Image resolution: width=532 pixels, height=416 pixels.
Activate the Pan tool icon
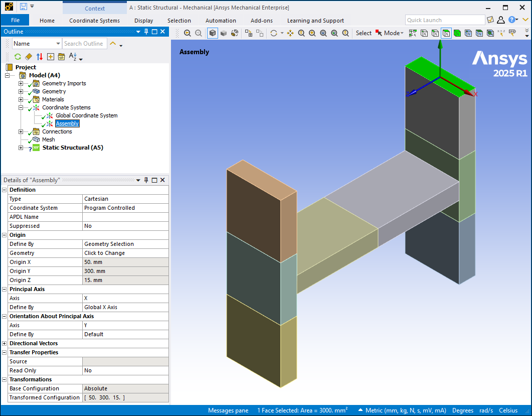(290, 33)
